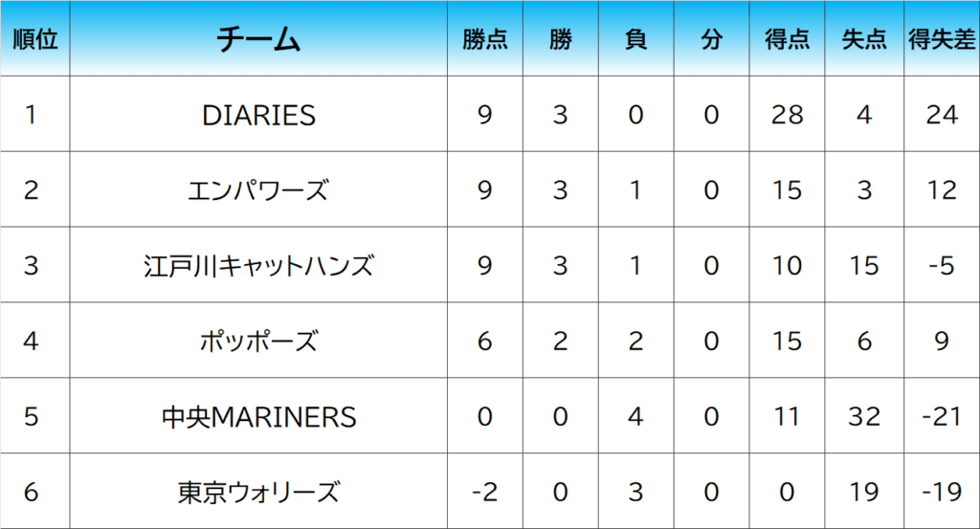Select the 東京ウォリーズ team cell
980x529 pixels.
(258, 492)
